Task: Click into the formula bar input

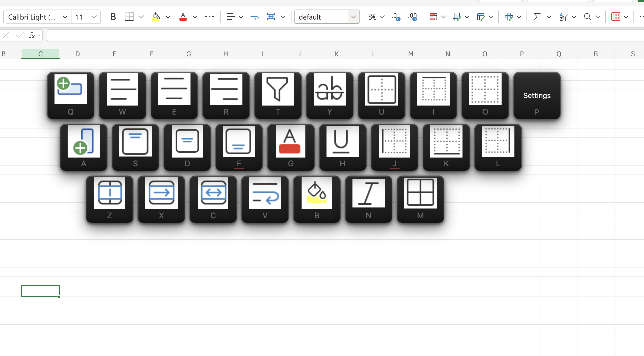Action: point(346,35)
